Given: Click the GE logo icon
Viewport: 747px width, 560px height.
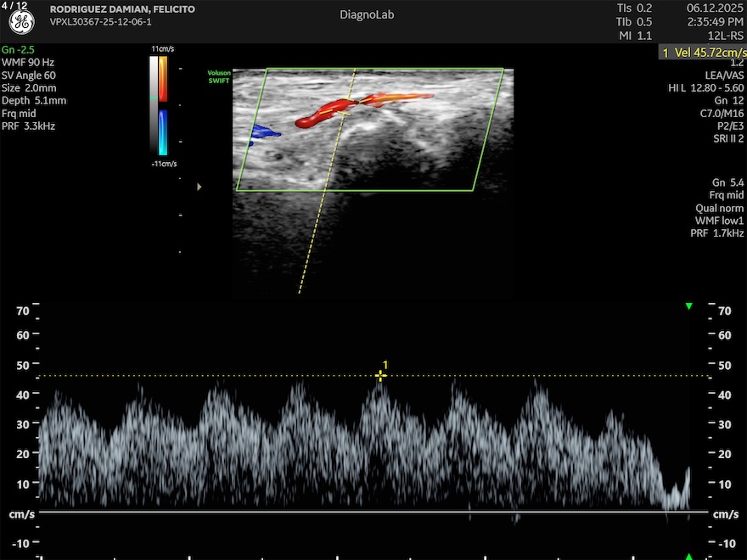Looking at the screenshot, I should [21, 23].
